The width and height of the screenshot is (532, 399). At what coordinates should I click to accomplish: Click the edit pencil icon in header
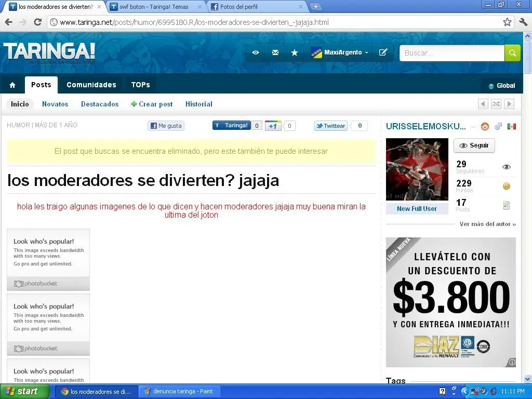[x=383, y=52]
